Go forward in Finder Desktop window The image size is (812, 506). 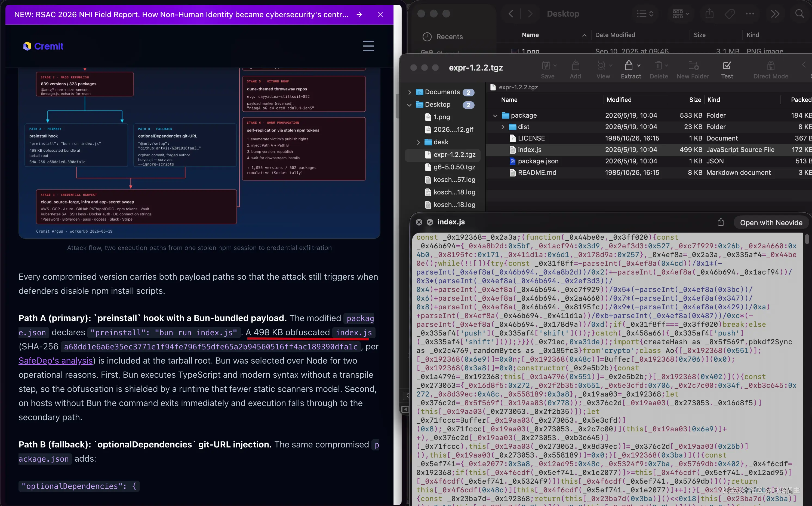530,14
